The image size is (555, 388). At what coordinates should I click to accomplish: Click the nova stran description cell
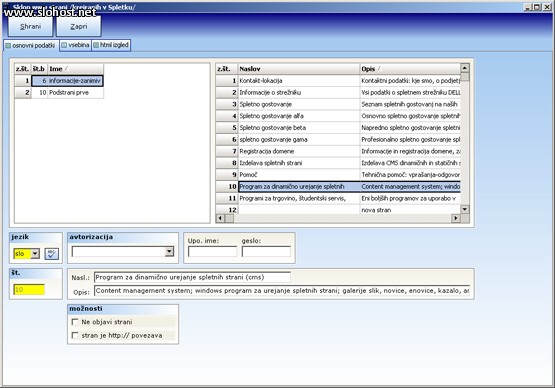pos(410,210)
